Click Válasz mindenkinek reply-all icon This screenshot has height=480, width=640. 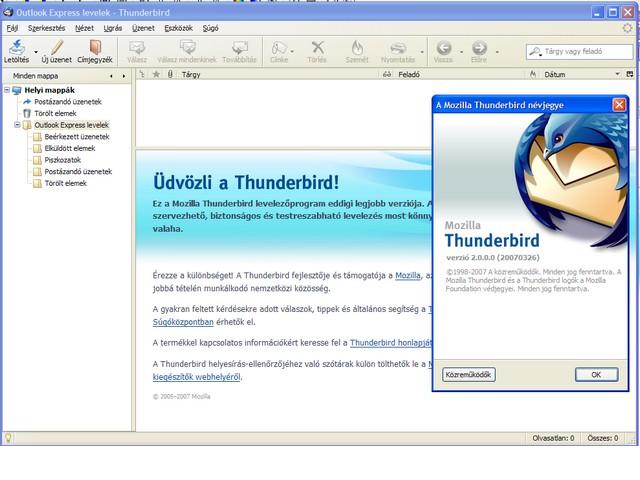click(187, 48)
